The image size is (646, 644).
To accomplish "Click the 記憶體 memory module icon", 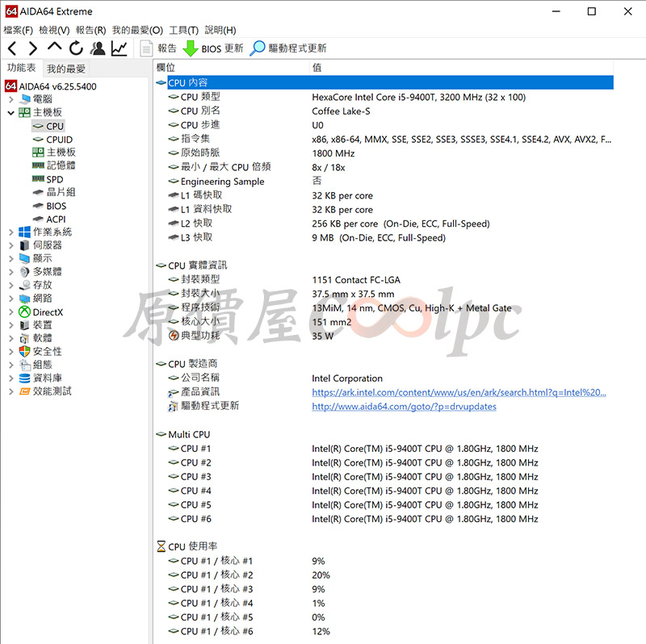I will point(38,165).
